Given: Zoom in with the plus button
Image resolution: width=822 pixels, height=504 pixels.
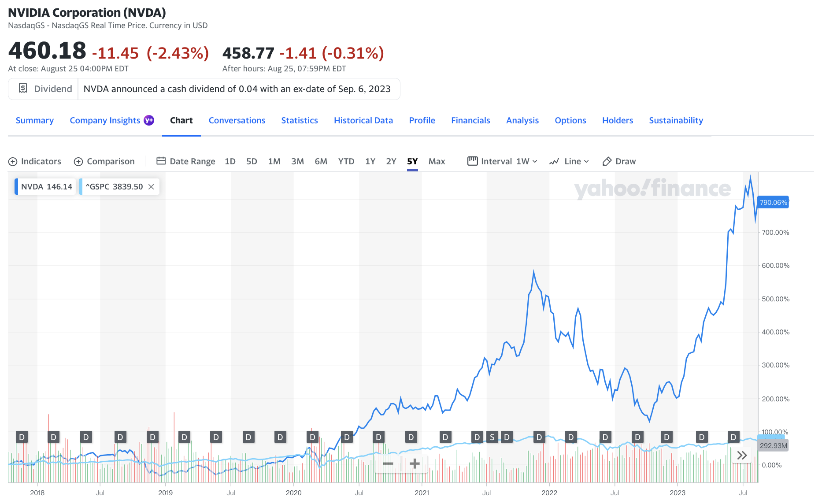Looking at the screenshot, I should pyautogui.click(x=415, y=463).
